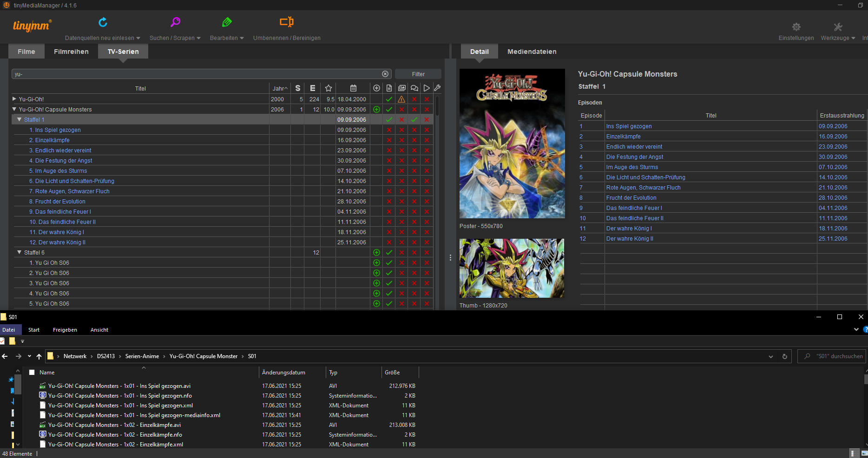868x458 pixels.
Task: Select the Detail tab
Action: [479, 52]
